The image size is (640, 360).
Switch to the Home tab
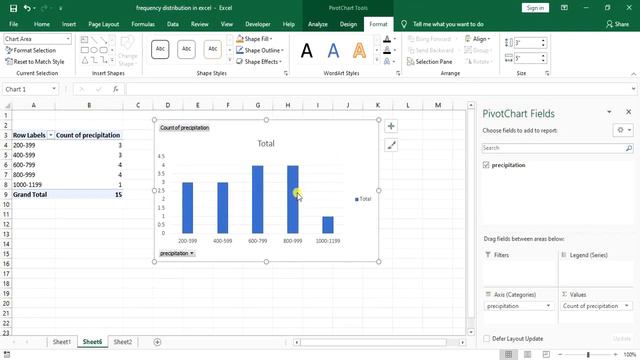click(x=42, y=24)
